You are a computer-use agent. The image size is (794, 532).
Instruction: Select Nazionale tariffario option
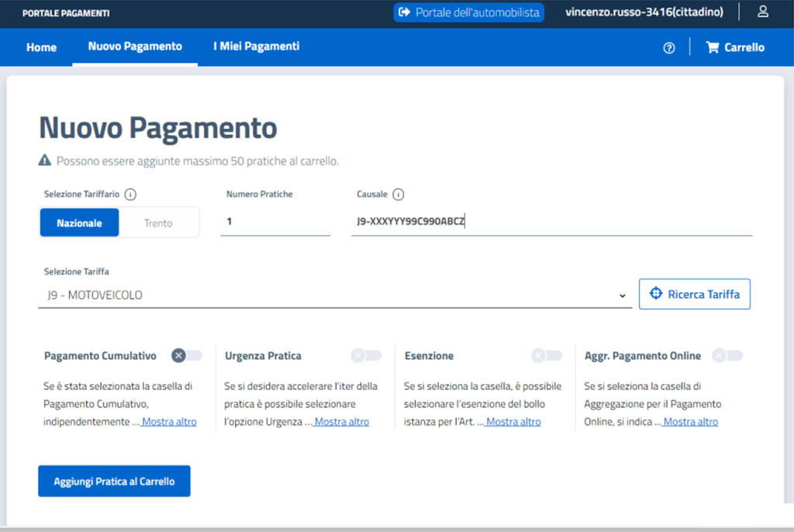(x=80, y=223)
